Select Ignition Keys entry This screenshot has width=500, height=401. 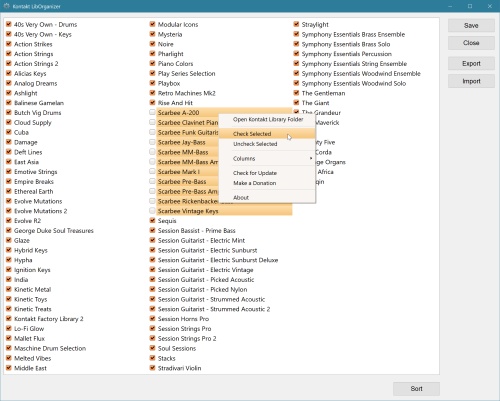32,270
